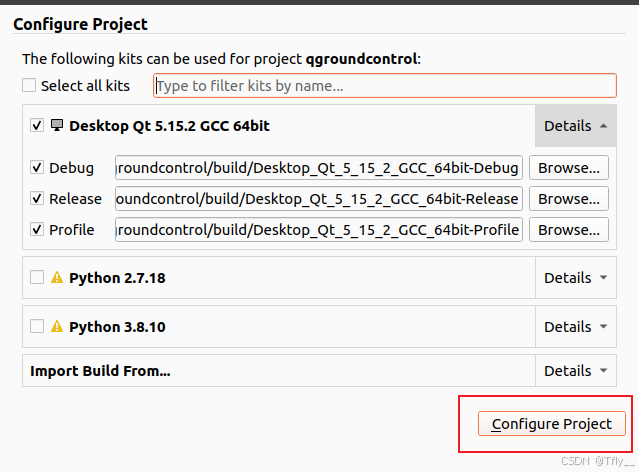Screen dimensions: 639x472
Task: Collapse Desktop Qt 5.15.2 Details
Action: 575,126
